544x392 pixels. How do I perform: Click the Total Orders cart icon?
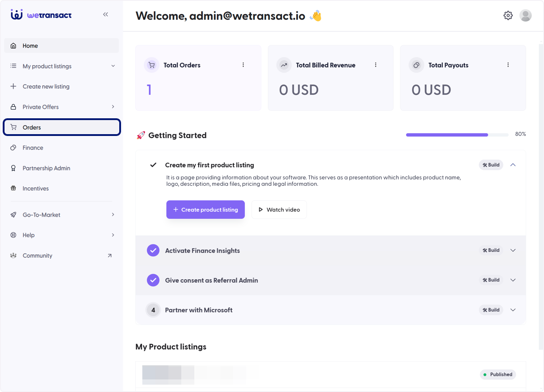(x=151, y=65)
